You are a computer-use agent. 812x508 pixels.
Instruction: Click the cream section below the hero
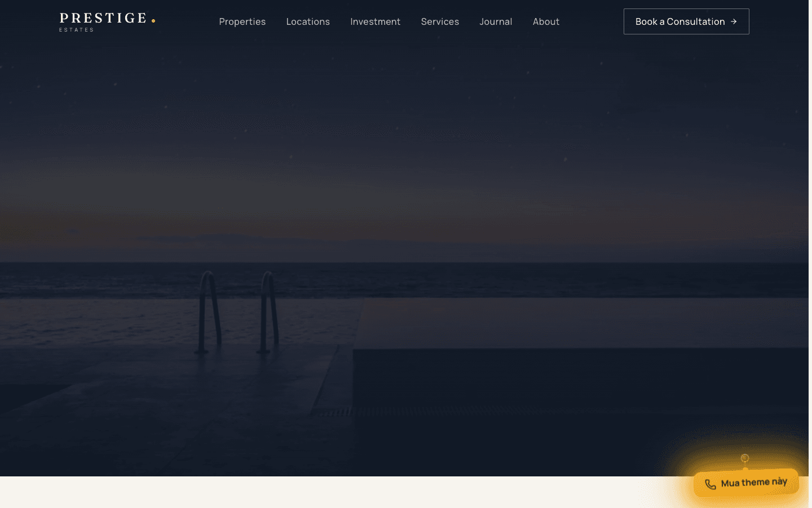338,492
